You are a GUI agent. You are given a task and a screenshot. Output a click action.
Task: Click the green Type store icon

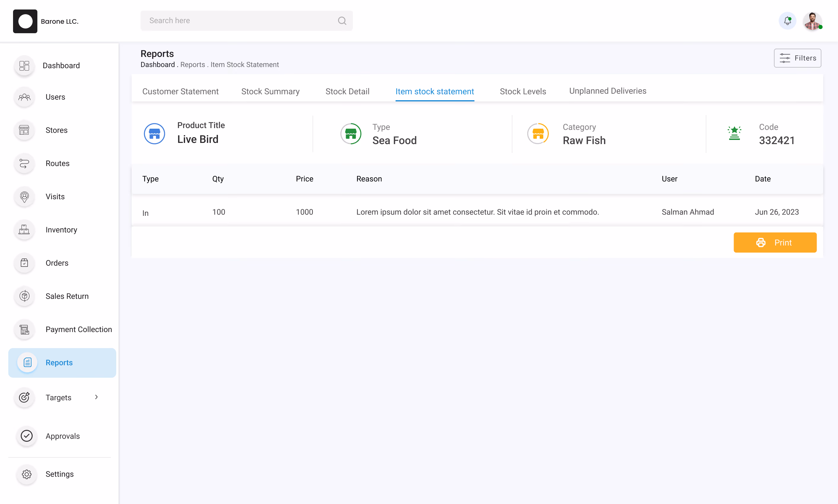(x=351, y=133)
